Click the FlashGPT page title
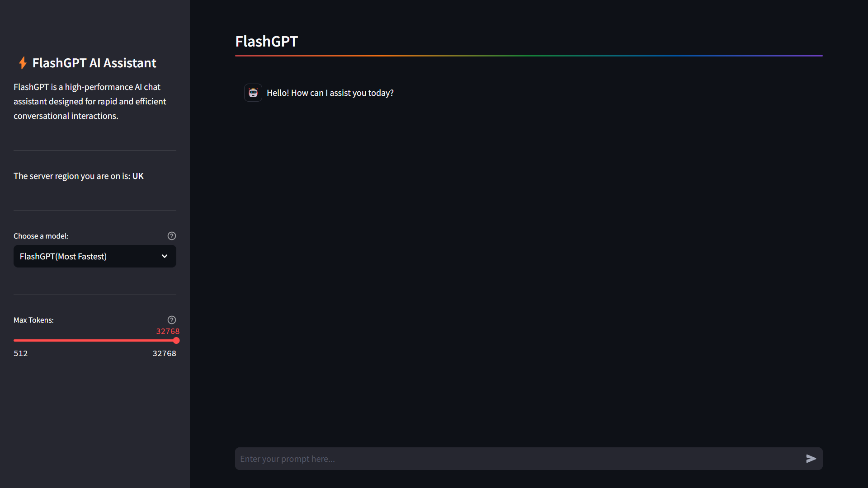 point(266,41)
